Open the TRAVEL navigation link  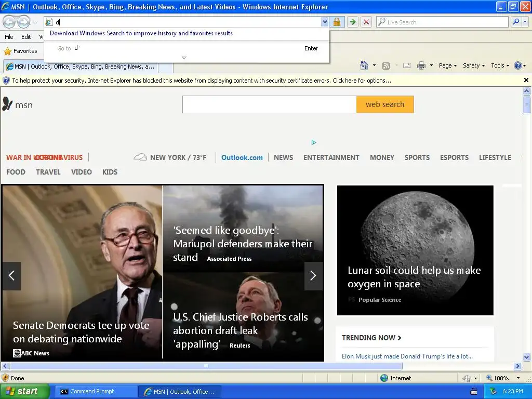[x=48, y=172]
